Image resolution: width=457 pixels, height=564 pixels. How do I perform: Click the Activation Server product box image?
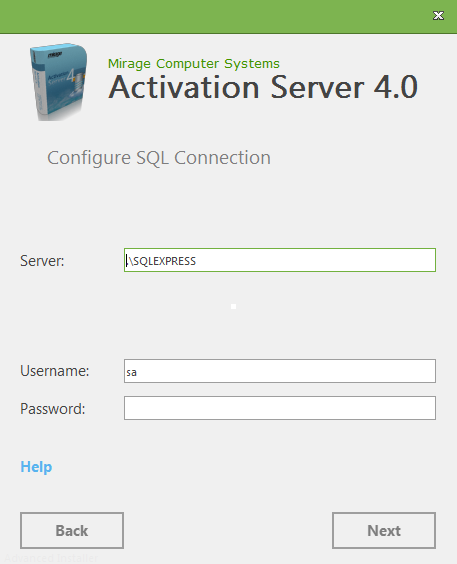click(59, 82)
